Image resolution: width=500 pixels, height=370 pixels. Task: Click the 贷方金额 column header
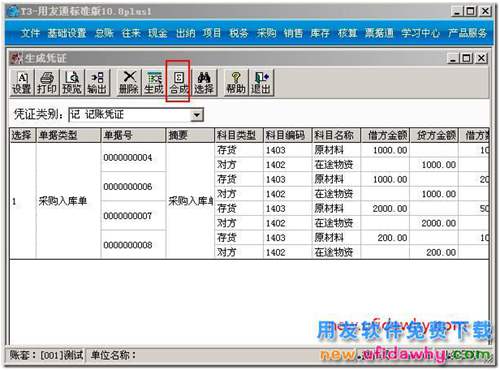tap(434, 135)
